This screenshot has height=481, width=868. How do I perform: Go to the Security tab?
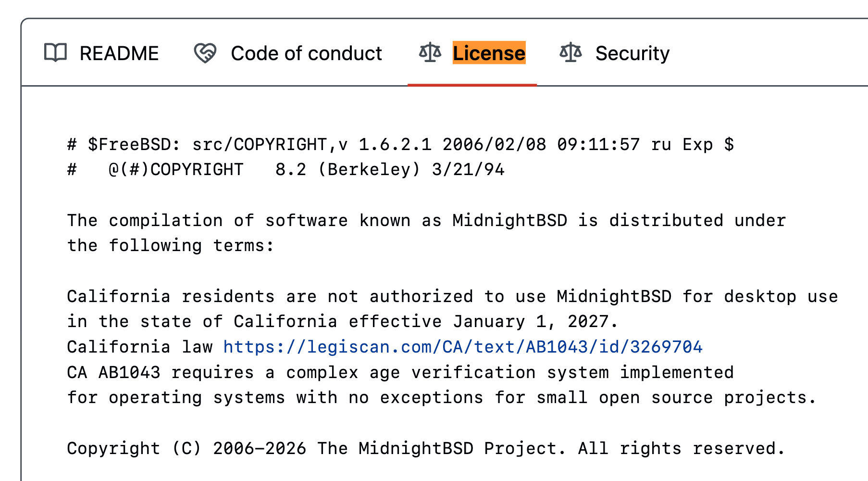[x=632, y=53]
